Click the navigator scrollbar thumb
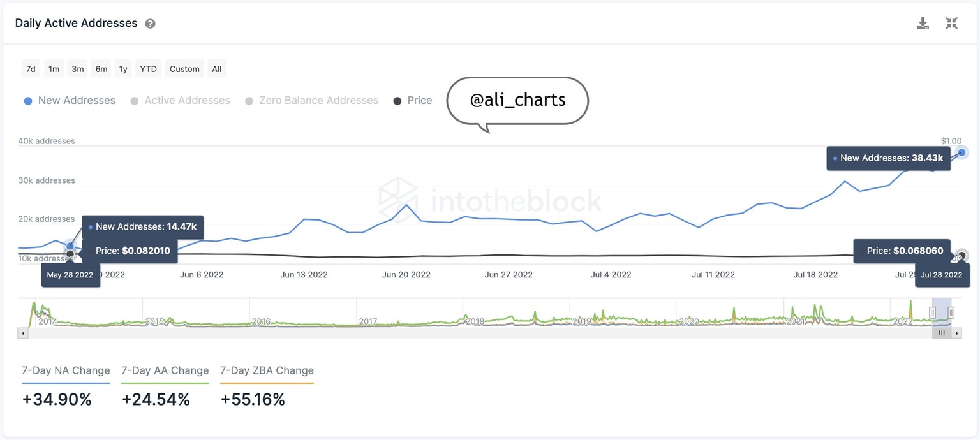Image resolution: width=980 pixels, height=440 pixels. point(941,333)
